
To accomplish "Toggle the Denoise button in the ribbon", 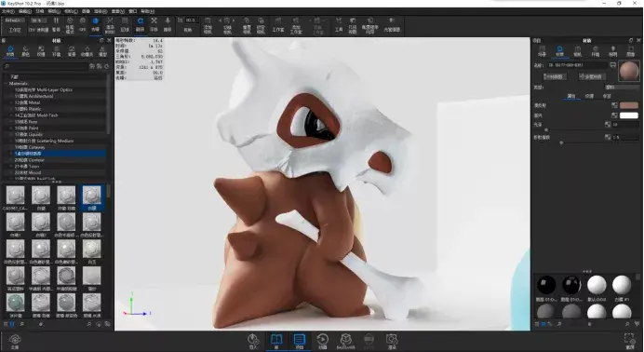I will (x=95, y=24).
